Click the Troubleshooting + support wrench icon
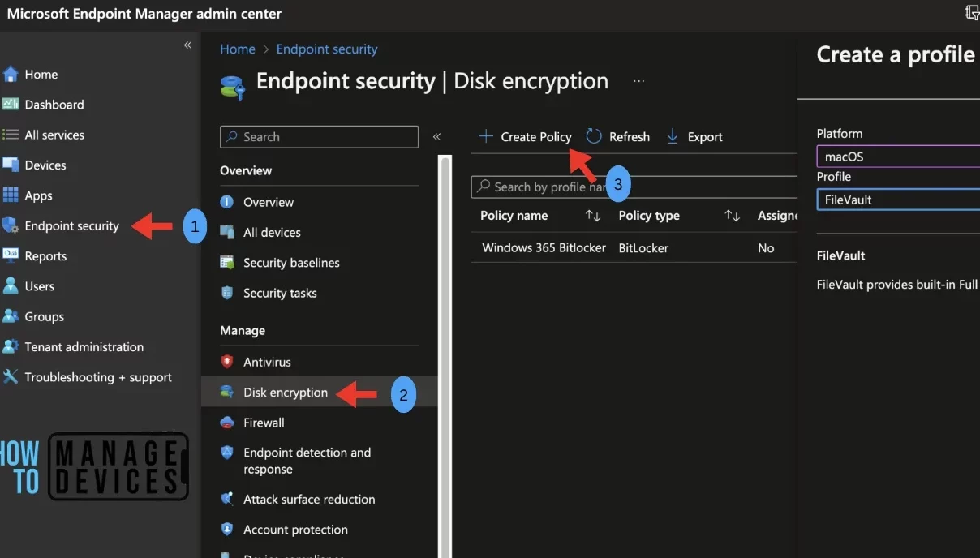This screenshot has width=980, height=558. click(11, 377)
